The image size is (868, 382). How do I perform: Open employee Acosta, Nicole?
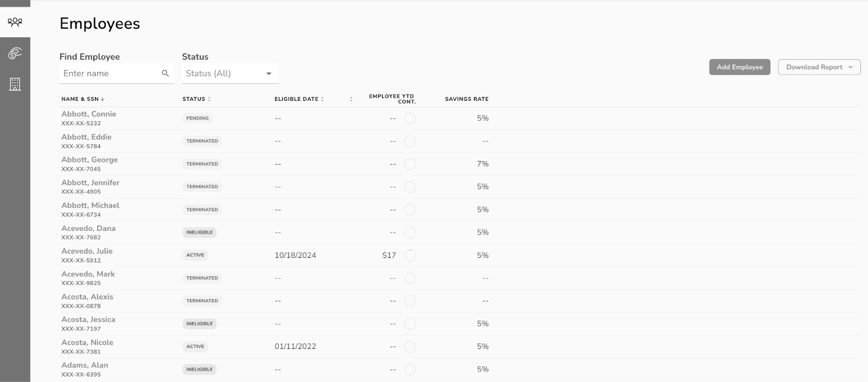click(x=87, y=342)
